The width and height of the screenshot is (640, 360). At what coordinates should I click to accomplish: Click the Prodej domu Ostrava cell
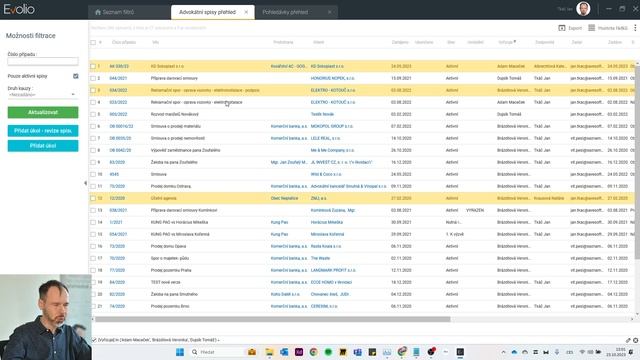[x=171, y=186]
